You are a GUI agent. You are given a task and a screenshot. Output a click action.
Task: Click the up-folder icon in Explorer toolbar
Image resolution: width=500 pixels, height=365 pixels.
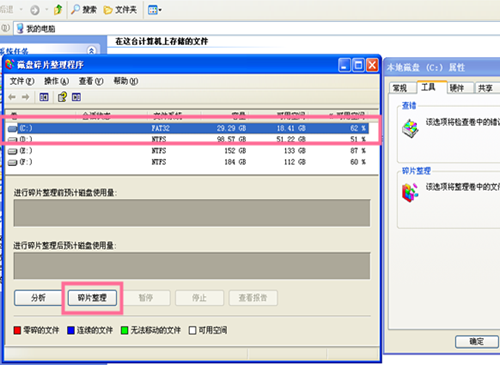point(58,10)
